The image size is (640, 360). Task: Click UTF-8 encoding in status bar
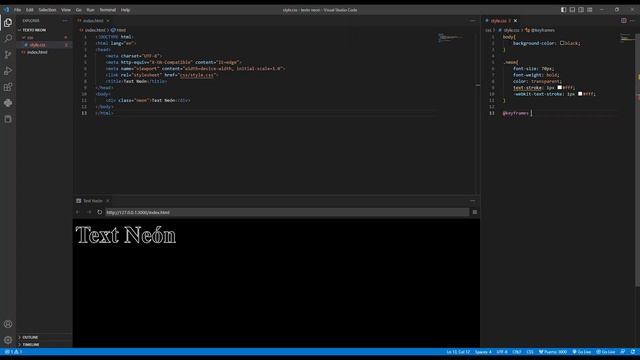click(502, 352)
